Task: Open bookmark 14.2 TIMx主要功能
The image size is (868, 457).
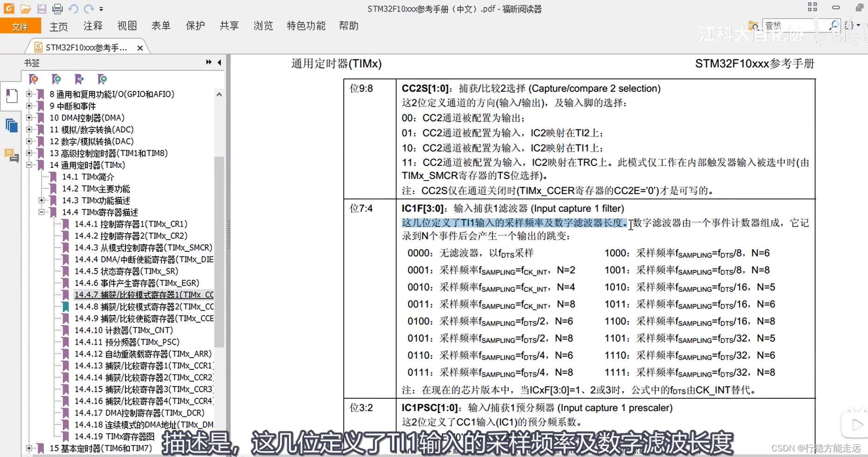Action: (96, 188)
